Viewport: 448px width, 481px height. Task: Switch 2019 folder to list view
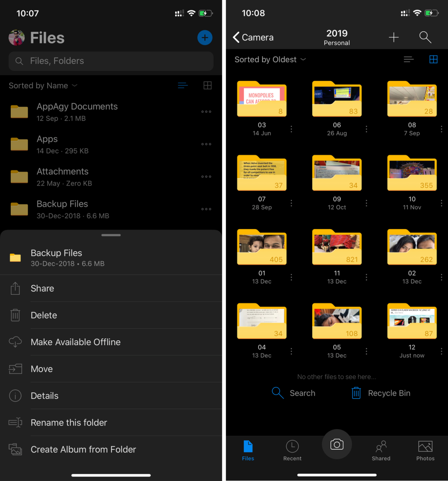pyautogui.click(x=409, y=59)
